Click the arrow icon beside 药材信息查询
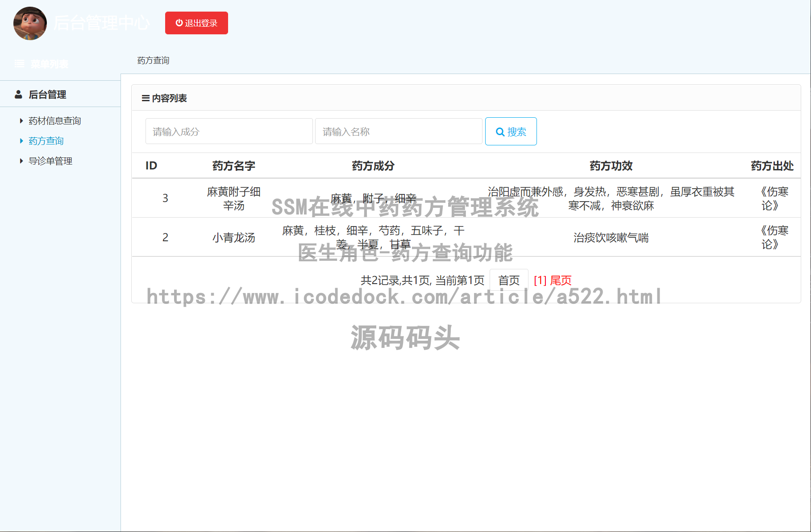 click(21, 120)
